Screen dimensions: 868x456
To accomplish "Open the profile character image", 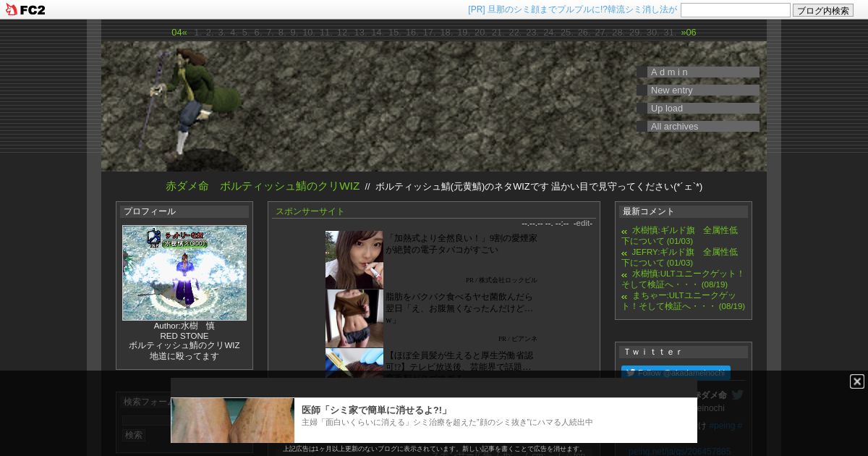I will (184, 273).
